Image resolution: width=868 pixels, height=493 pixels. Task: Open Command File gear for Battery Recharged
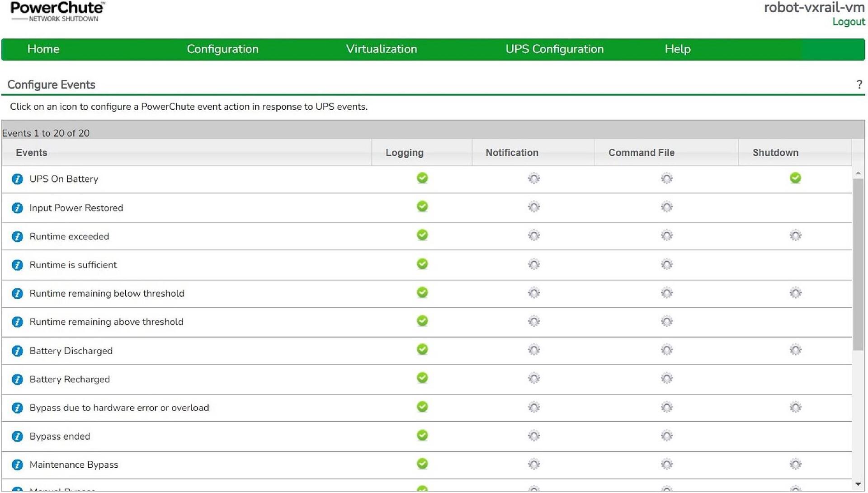pyautogui.click(x=667, y=378)
